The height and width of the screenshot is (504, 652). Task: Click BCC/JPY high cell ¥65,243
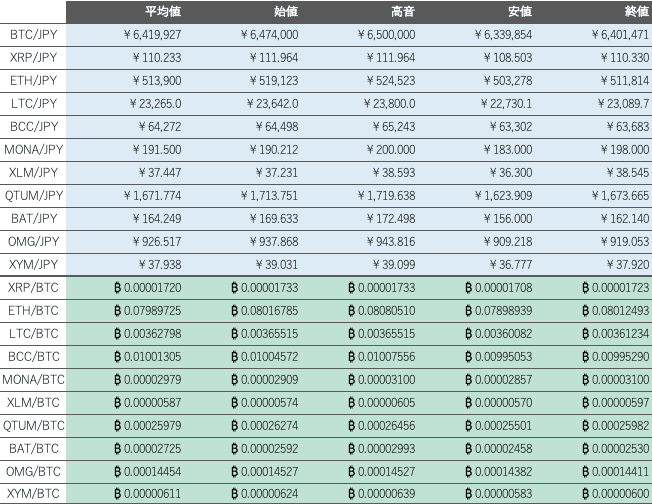point(394,126)
